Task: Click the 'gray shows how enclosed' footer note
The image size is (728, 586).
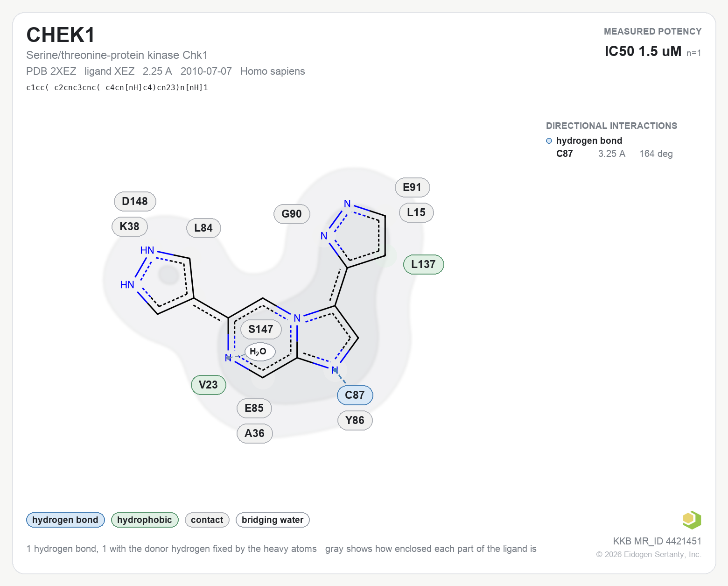Action: (431, 549)
